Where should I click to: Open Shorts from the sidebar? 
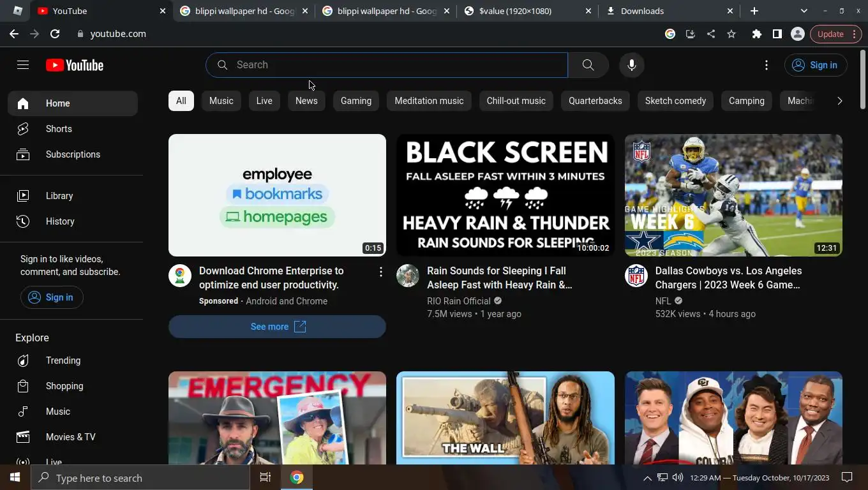(73, 129)
